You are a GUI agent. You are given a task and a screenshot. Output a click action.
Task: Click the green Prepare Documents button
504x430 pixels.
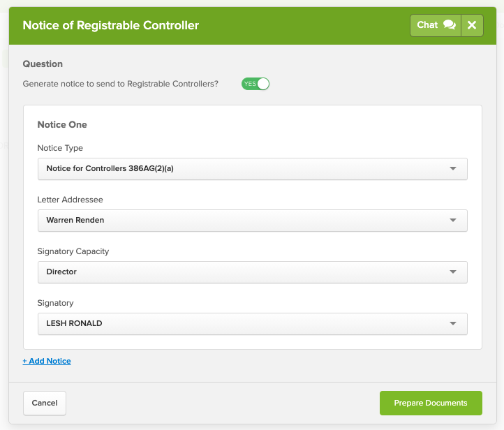pyautogui.click(x=431, y=403)
